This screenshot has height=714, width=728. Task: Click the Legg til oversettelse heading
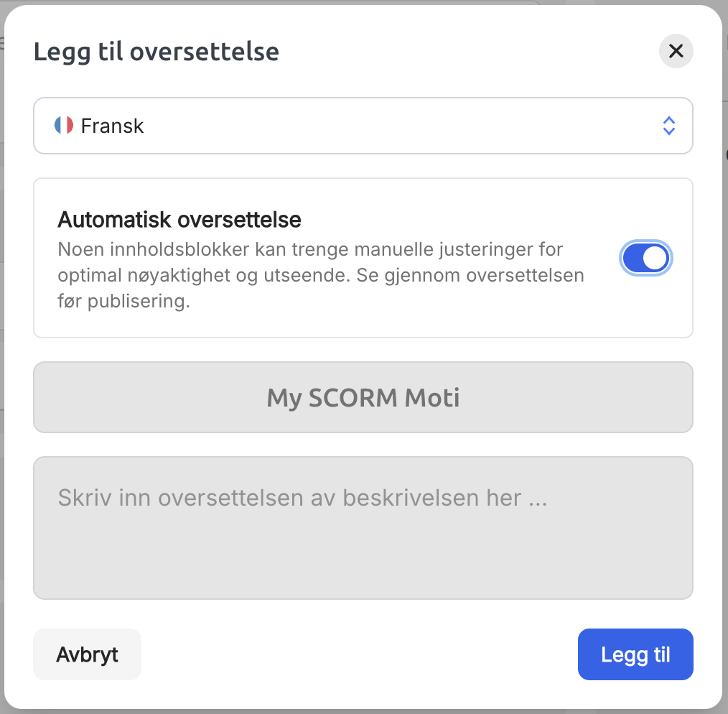coord(157,52)
